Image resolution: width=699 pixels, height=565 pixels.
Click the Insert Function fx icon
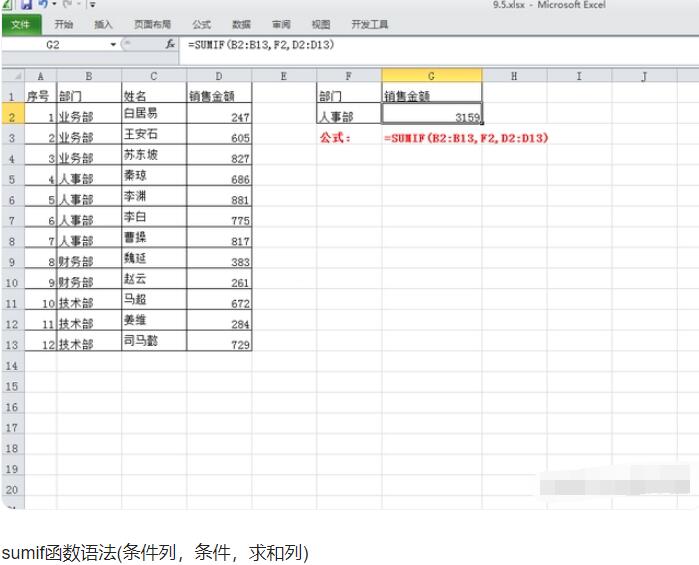pyautogui.click(x=170, y=45)
